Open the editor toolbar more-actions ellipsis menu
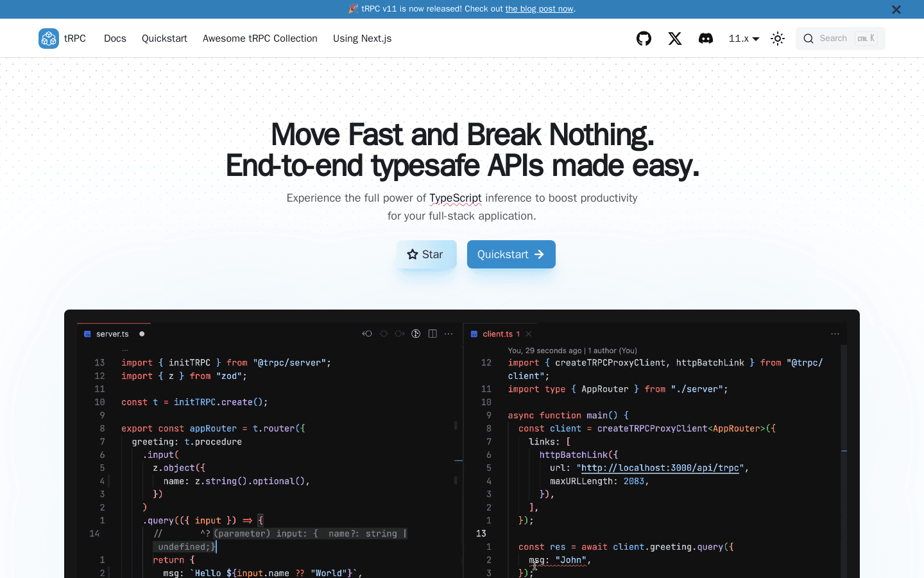This screenshot has width=924, height=578. (449, 333)
